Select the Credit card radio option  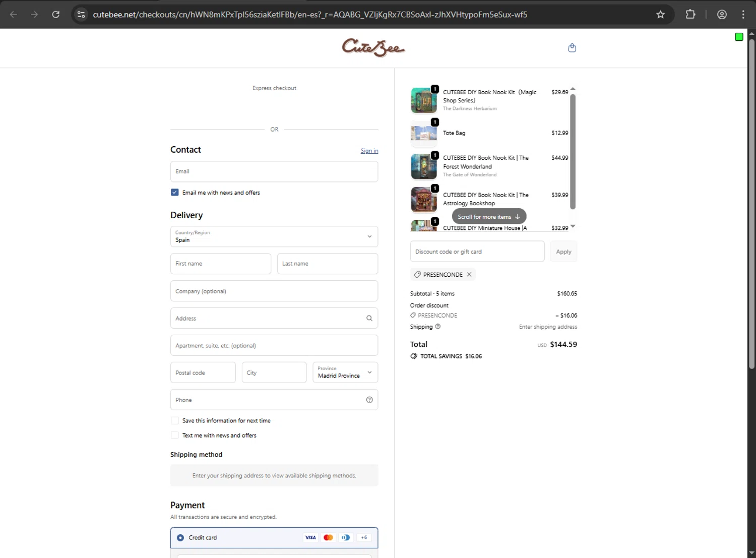(180, 537)
